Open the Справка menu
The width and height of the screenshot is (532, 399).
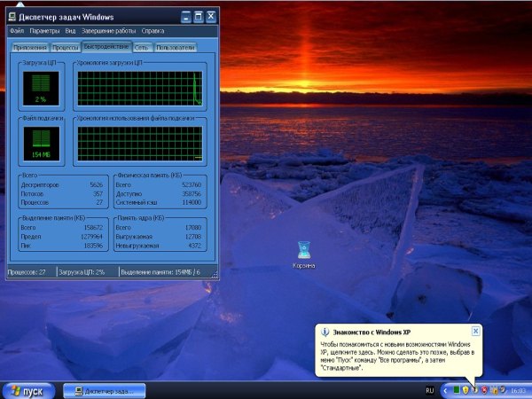pos(152,31)
